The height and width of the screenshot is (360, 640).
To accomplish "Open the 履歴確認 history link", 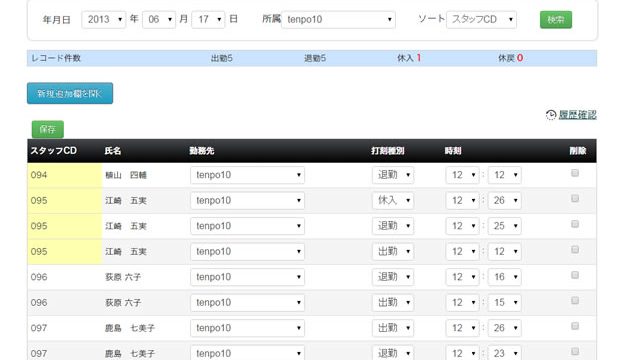I will pyautogui.click(x=578, y=115).
